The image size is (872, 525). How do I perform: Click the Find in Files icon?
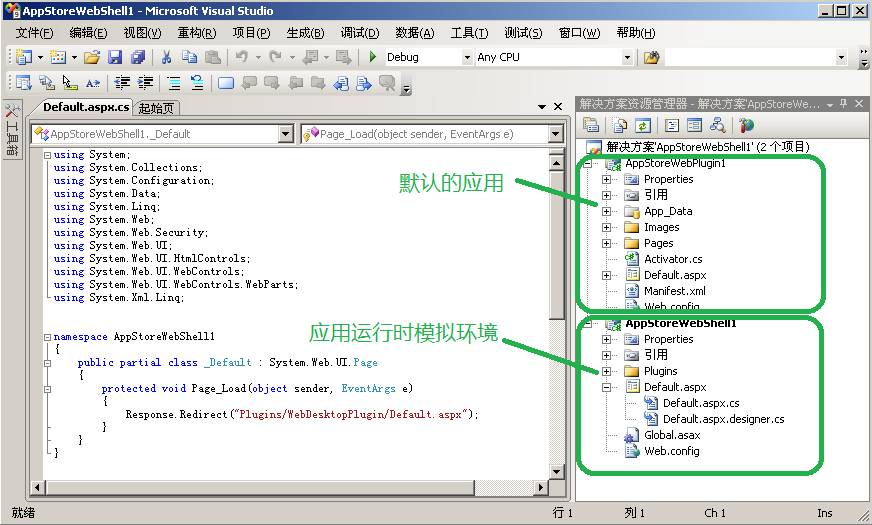click(x=651, y=57)
